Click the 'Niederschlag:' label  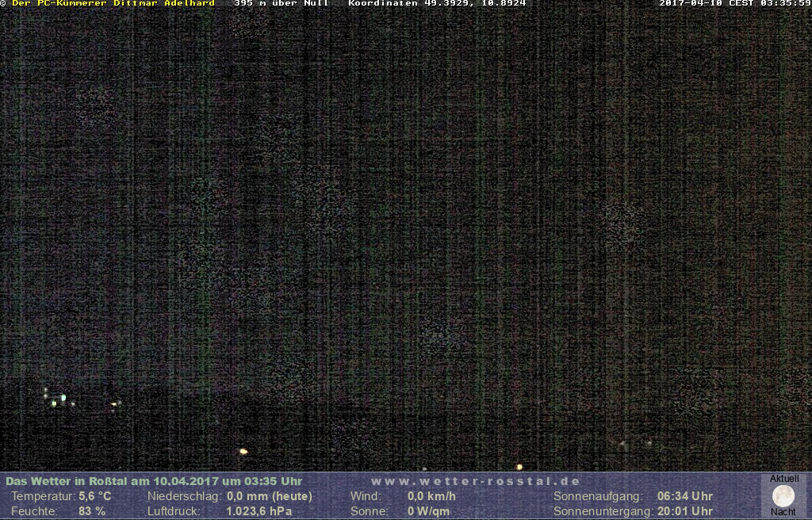coord(184,496)
